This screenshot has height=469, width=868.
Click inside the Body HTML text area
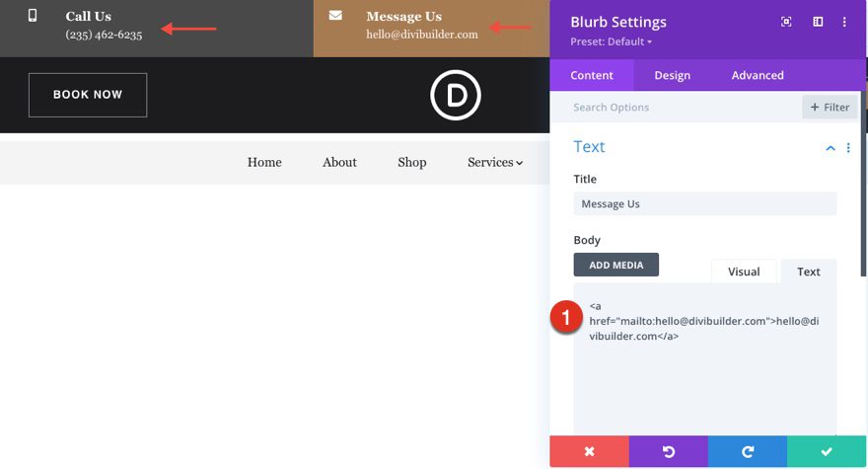coord(704,358)
